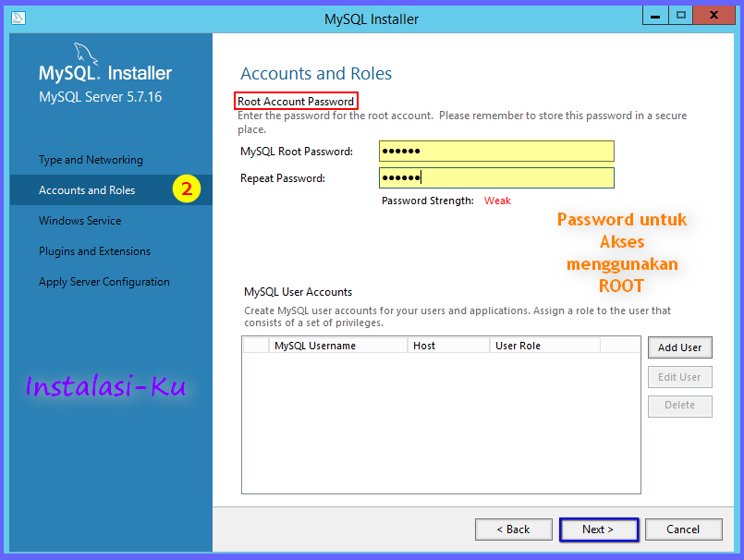Click the Add User button

point(679,347)
